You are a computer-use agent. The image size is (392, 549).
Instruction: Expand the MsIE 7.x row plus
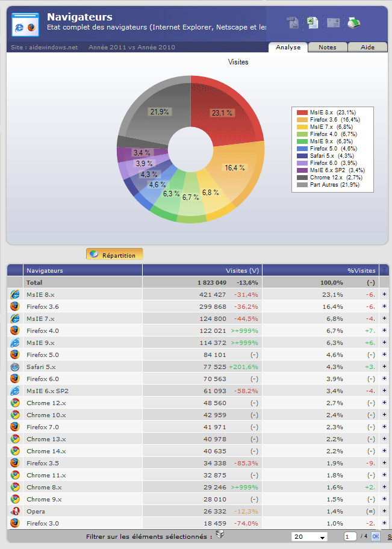(384, 318)
